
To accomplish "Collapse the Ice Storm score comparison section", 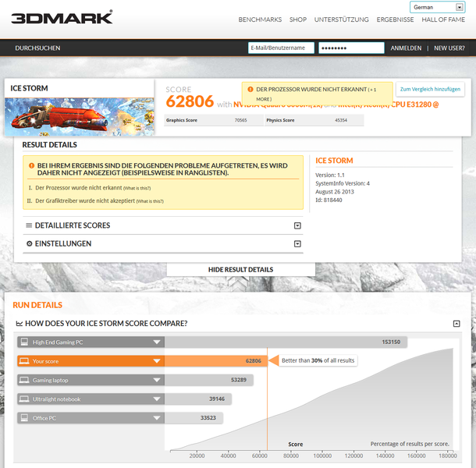I will tap(456, 324).
